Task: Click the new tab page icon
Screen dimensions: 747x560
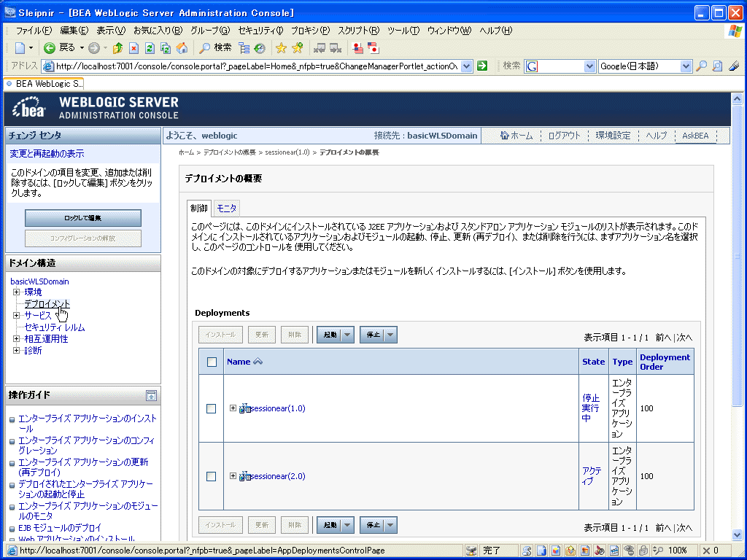Action: tap(20, 48)
